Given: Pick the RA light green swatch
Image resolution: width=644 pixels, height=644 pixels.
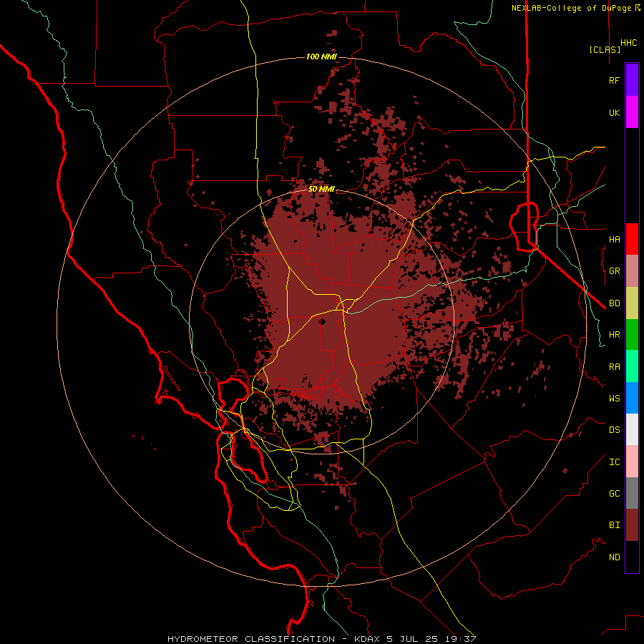Looking at the screenshot, I should tap(632, 366).
